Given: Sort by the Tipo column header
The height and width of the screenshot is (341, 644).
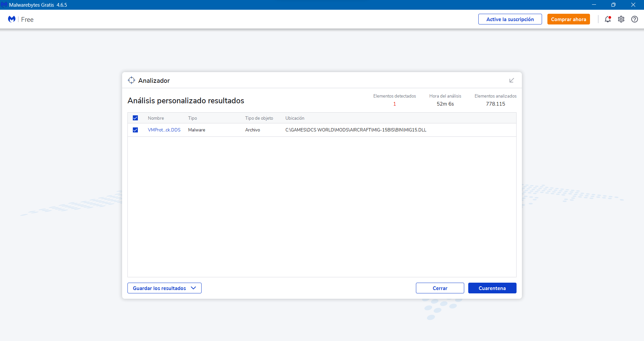Looking at the screenshot, I should click(x=193, y=118).
